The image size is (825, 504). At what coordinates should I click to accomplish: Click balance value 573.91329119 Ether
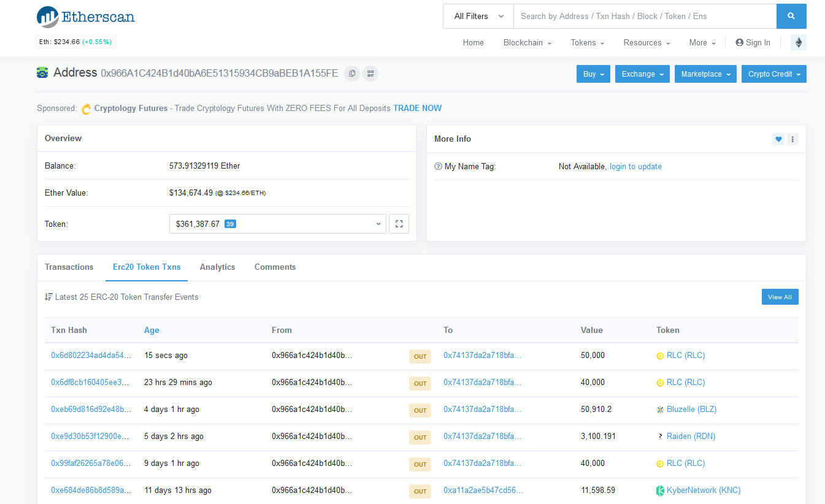pos(205,166)
